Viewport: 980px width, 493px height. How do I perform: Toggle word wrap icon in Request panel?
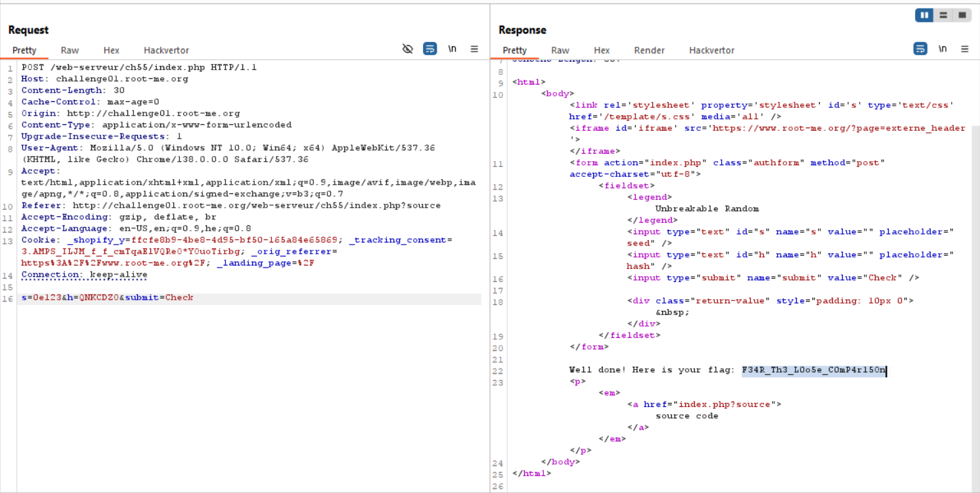(x=430, y=49)
